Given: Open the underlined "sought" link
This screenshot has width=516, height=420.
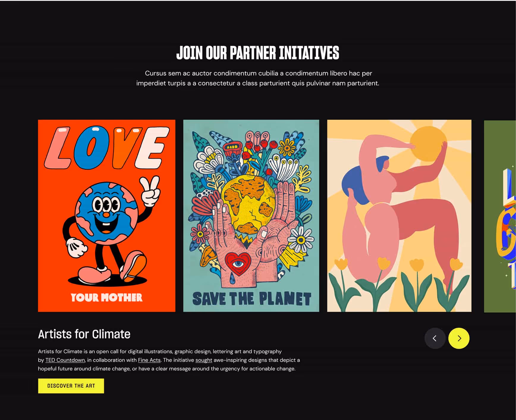Looking at the screenshot, I should tap(204, 360).
